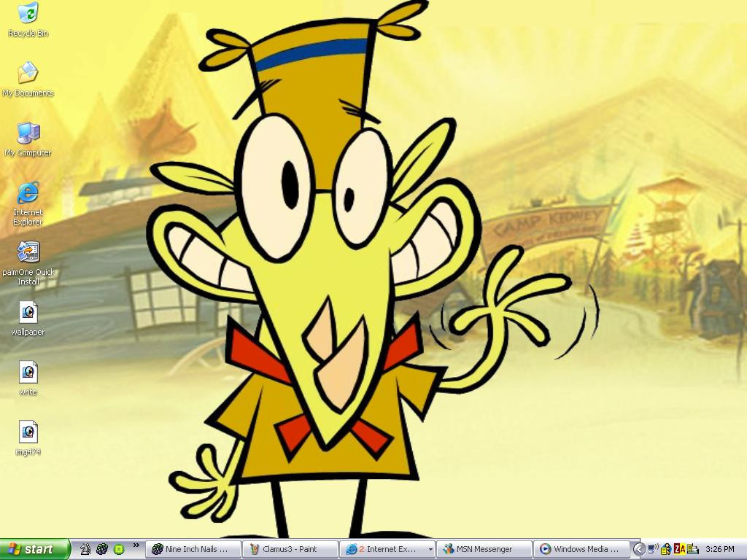Image resolution: width=747 pixels, height=560 pixels.
Task: Switch to the Clamus3 - Paint window
Action: pos(290,549)
